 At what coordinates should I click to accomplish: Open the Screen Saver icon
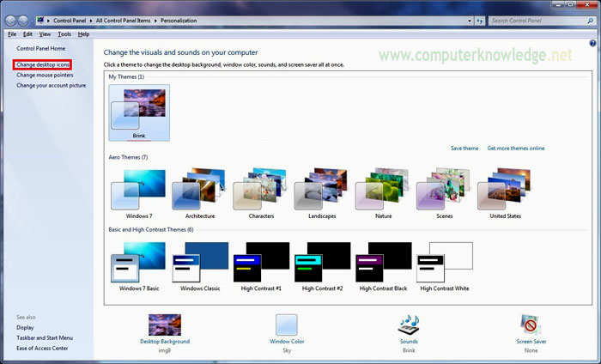pos(531,325)
